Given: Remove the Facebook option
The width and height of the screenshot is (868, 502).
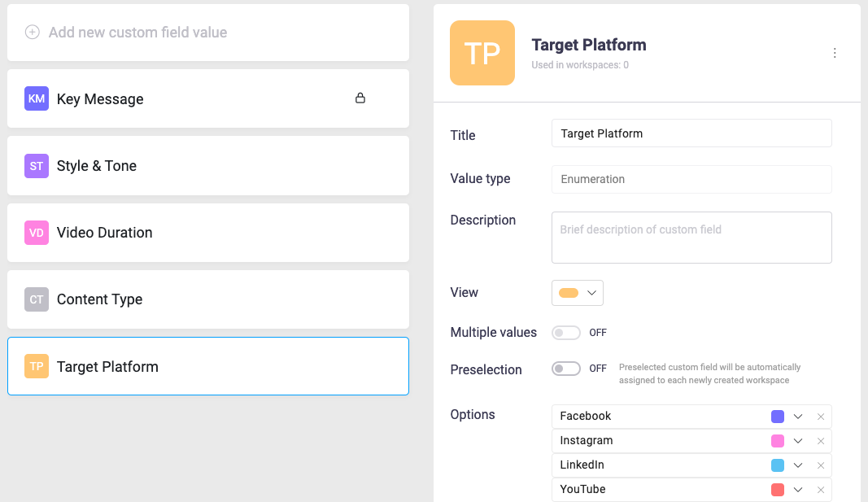Looking at the screenshot, I should [x=821, y=417].
